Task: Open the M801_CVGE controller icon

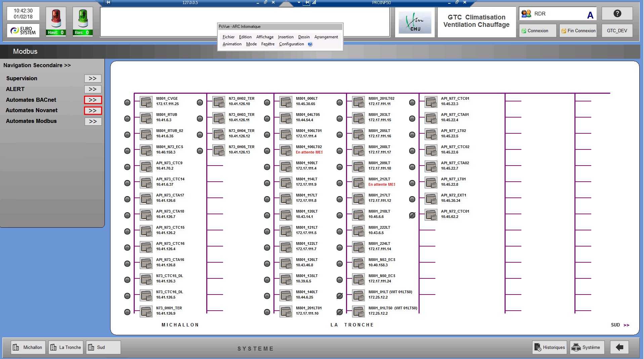Action: (146, 102)
